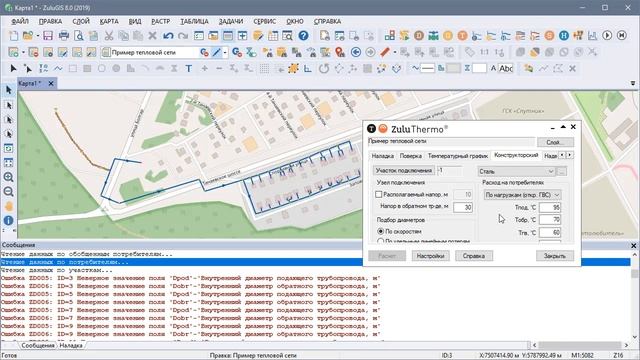Switch to the Поверка tab
The image size is (640, 360).
[411, 156]
